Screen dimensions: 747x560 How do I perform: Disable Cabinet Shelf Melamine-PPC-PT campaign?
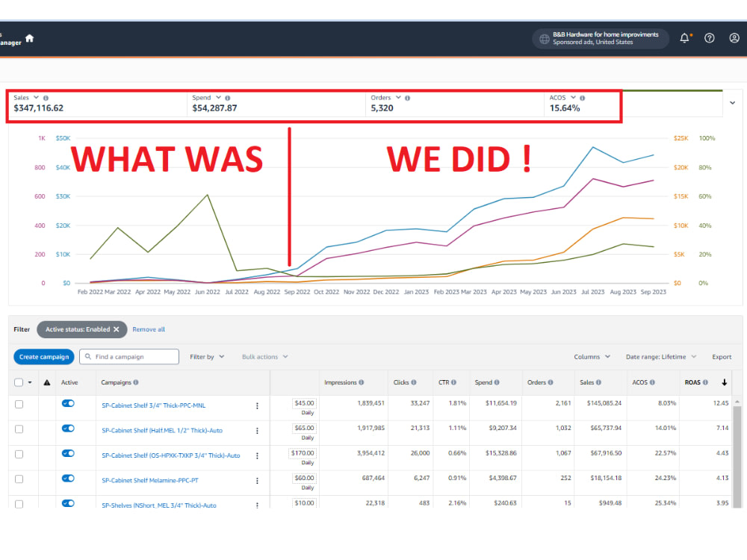click(x=68, y=478)
